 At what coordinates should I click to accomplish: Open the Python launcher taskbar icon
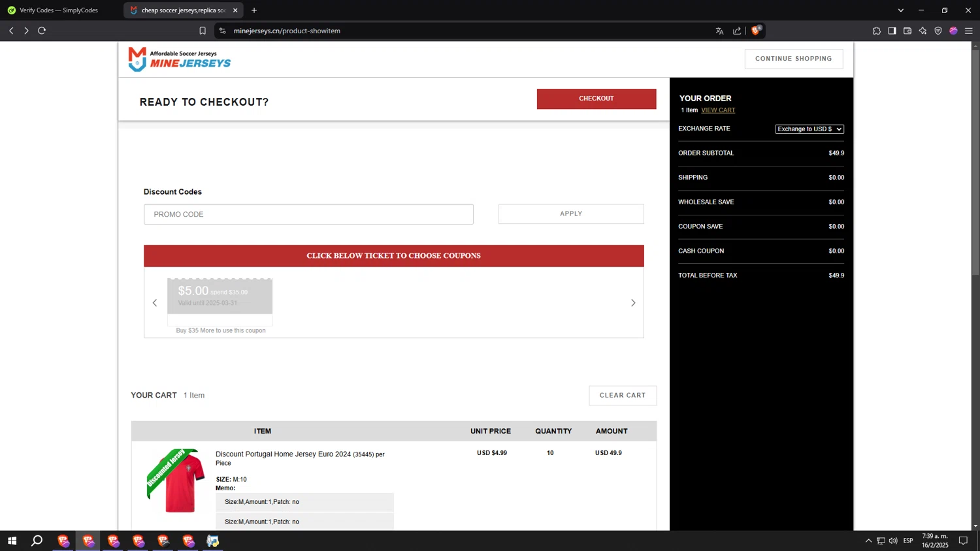pos(213,541)
